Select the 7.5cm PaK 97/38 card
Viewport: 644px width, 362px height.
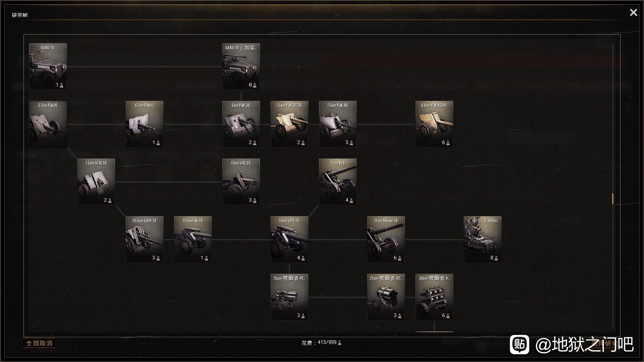coord(289,124)
